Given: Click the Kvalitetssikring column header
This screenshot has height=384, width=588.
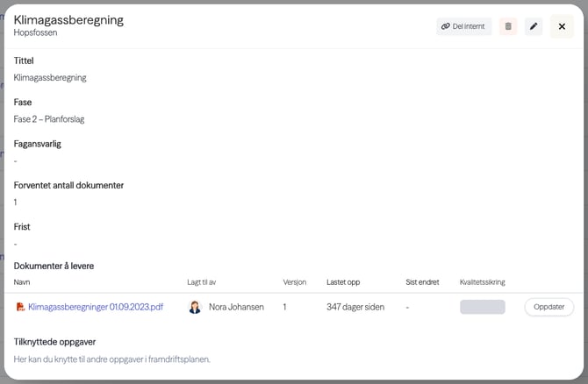Looking at the screenshot, I should point(482,282).
